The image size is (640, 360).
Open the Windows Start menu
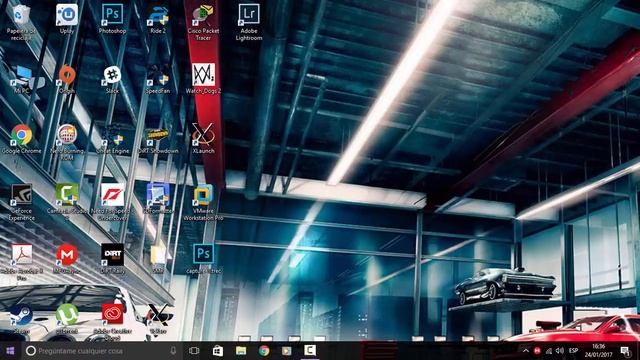coord(10,351)
